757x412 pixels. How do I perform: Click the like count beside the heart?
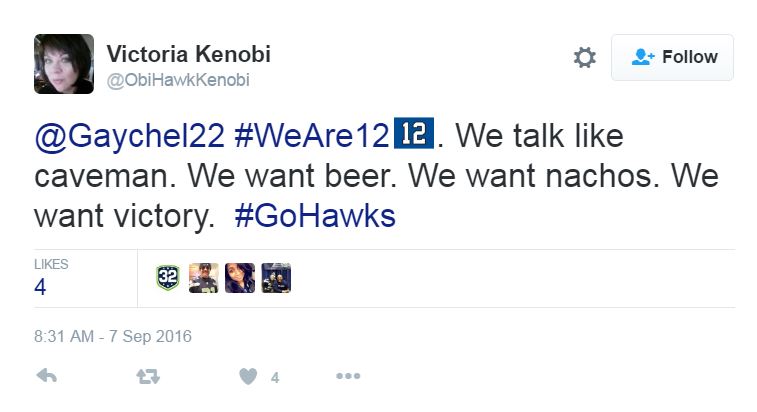point(274,377)
